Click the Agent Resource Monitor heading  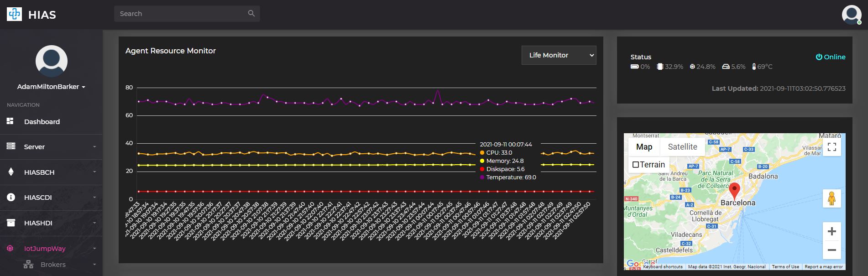point(171,51)
